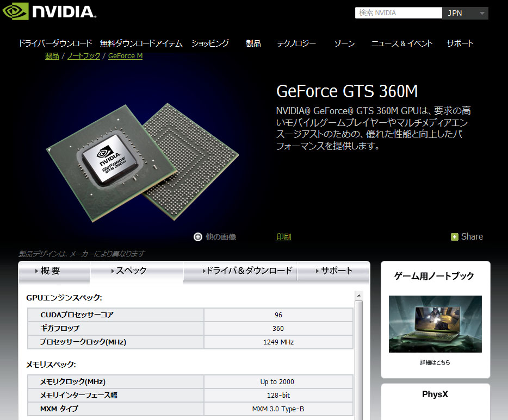Click the 印刷 print link
Viewport: 508px width, 420px height.
(x=284, y=237)
